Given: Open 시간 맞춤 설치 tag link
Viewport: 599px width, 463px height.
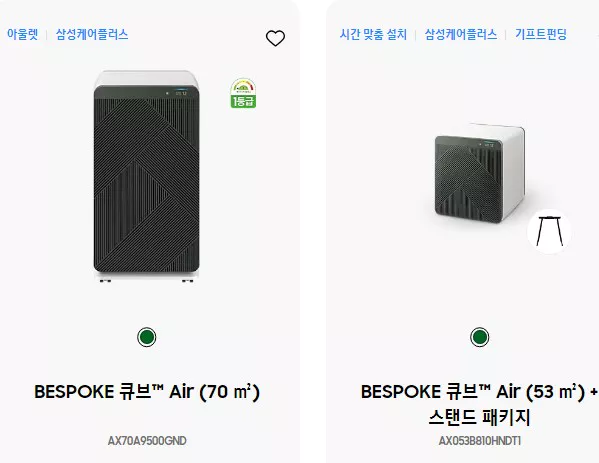Looking at the screenshot, I should (x=373, y=34).
